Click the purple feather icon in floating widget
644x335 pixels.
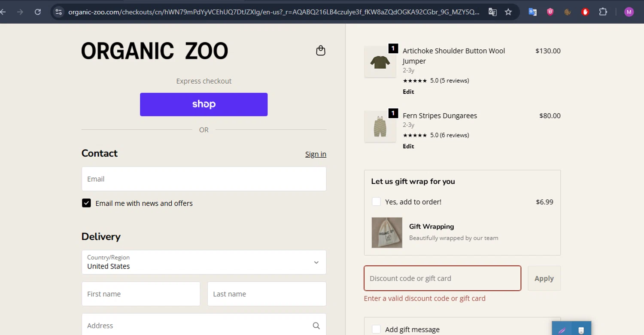(x=562, y=330)
